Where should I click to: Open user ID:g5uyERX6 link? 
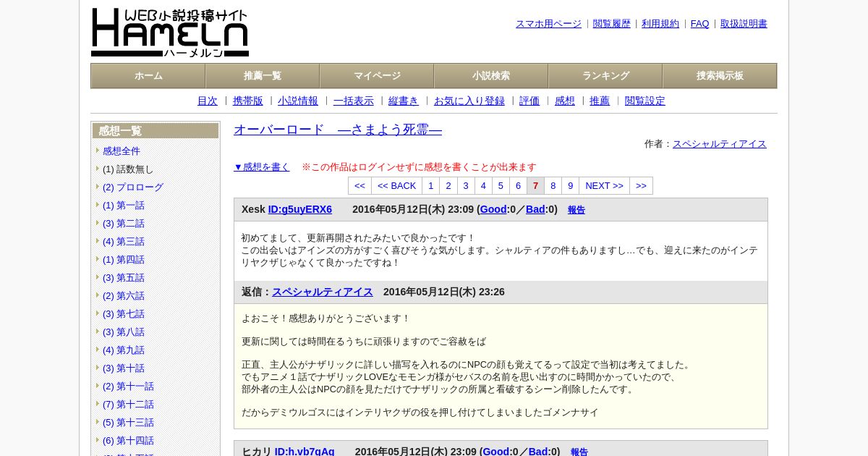click(300, 210)
